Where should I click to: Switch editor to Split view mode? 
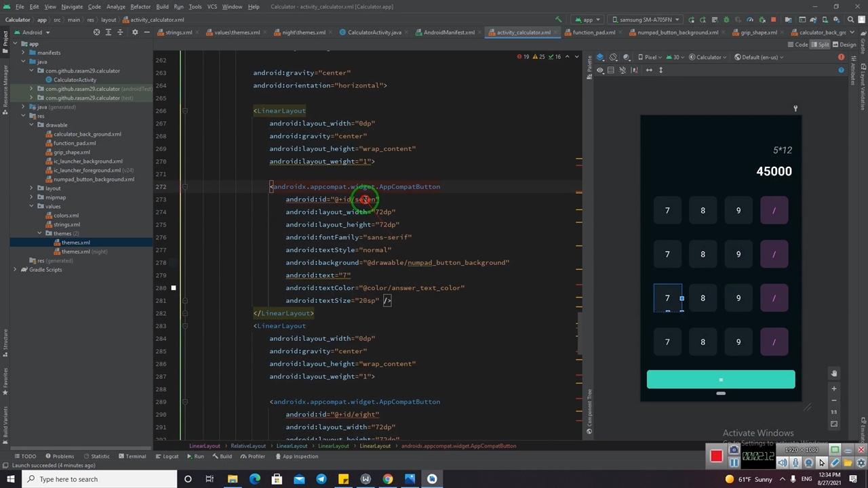pos(821,45)
